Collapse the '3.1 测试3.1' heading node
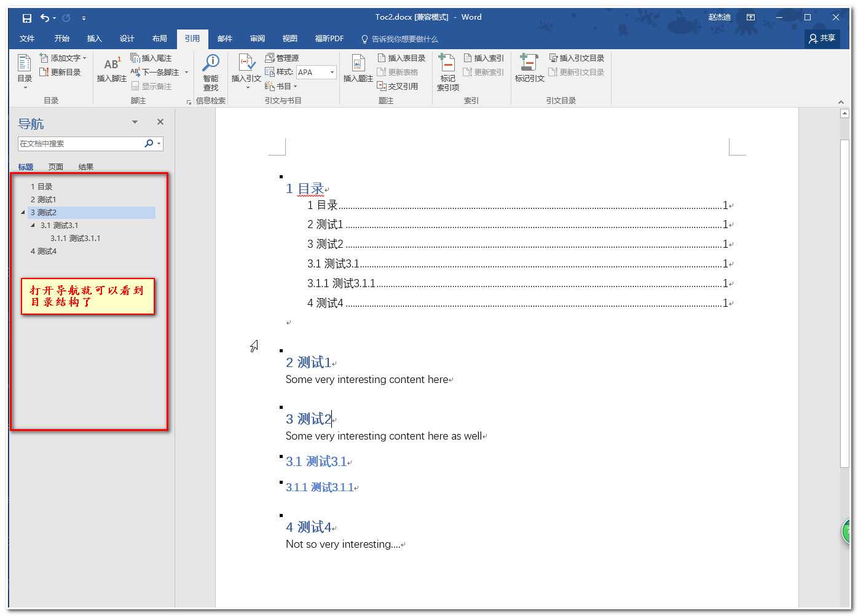The height and width of the screenshot is (616, 858). (x=33, y=226)
